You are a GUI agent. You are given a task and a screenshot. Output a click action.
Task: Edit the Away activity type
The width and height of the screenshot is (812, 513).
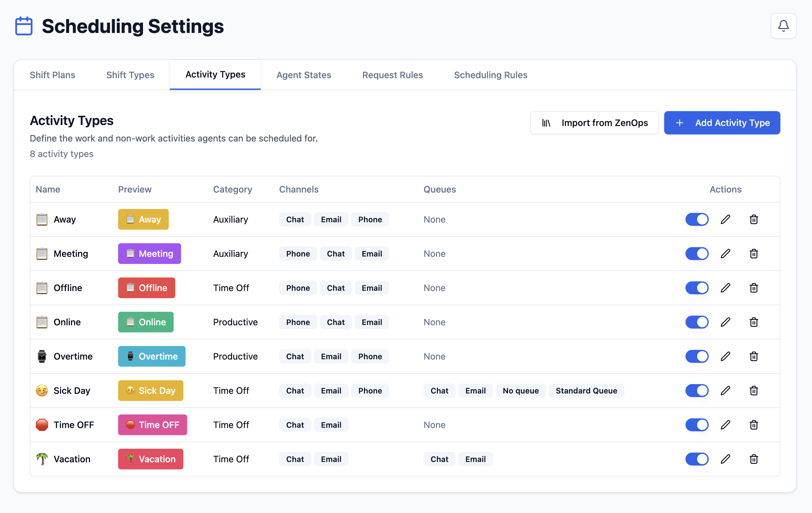tap(725, 219)
